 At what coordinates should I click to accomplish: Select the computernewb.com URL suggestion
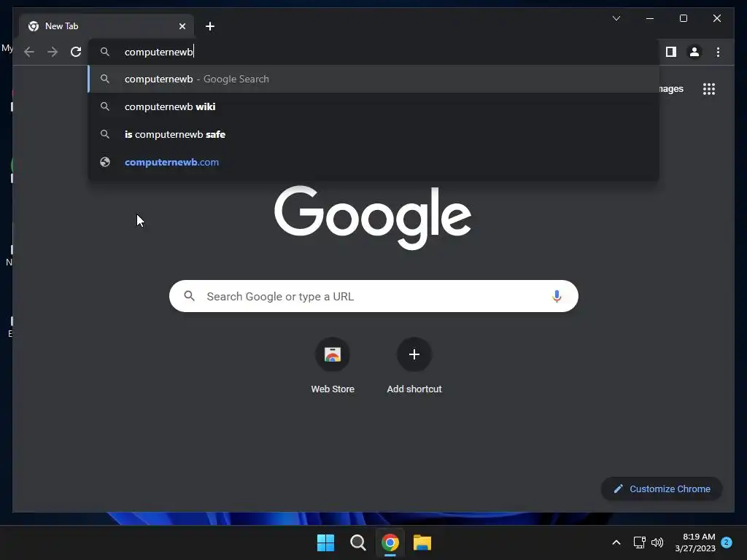tap(373, 162)
